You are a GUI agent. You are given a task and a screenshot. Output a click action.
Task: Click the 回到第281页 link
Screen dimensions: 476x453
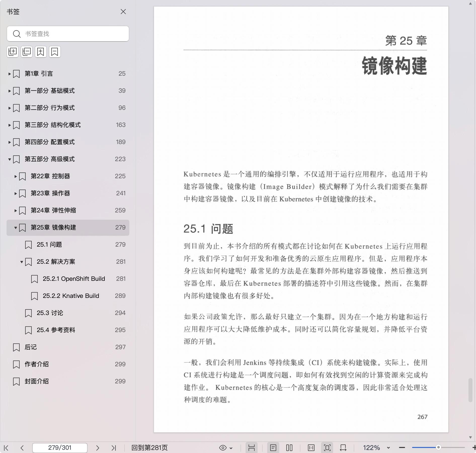149,448
